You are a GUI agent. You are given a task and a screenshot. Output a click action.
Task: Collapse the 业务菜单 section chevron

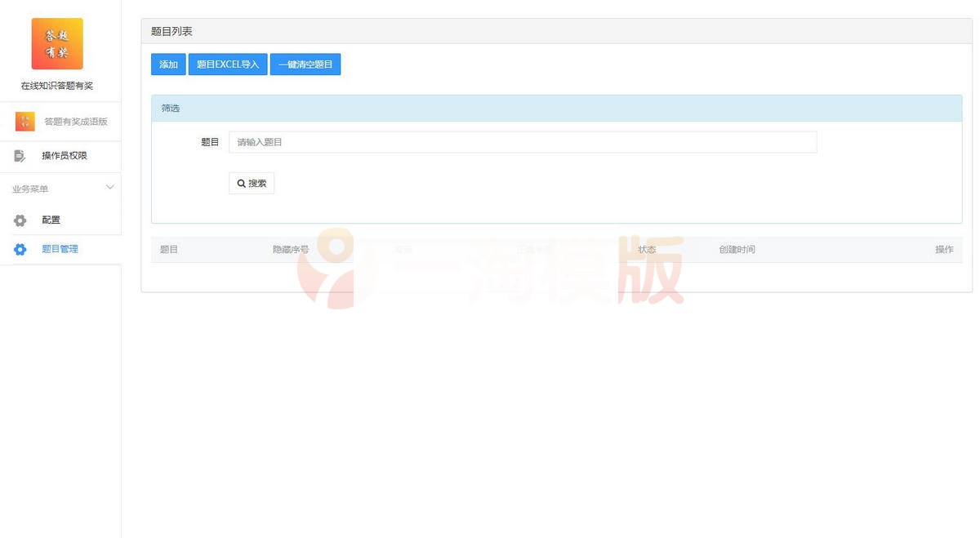[x=110, y=187]
